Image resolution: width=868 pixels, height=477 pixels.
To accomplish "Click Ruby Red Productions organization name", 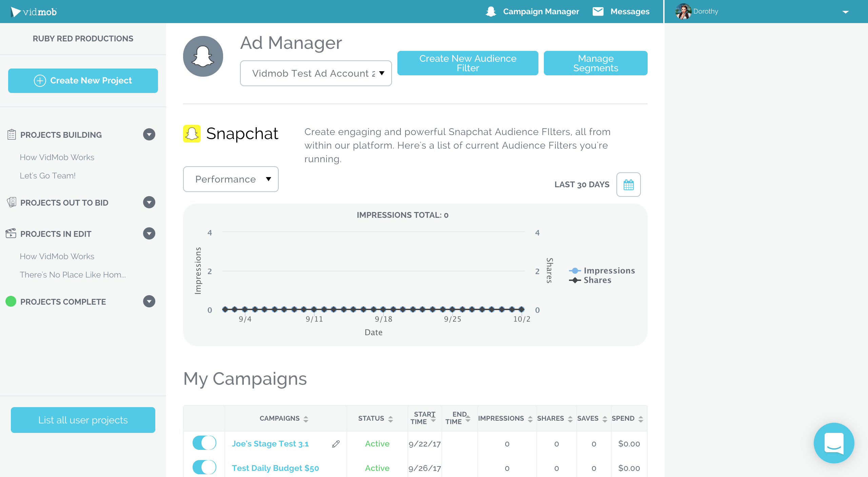I will [83, 39].
